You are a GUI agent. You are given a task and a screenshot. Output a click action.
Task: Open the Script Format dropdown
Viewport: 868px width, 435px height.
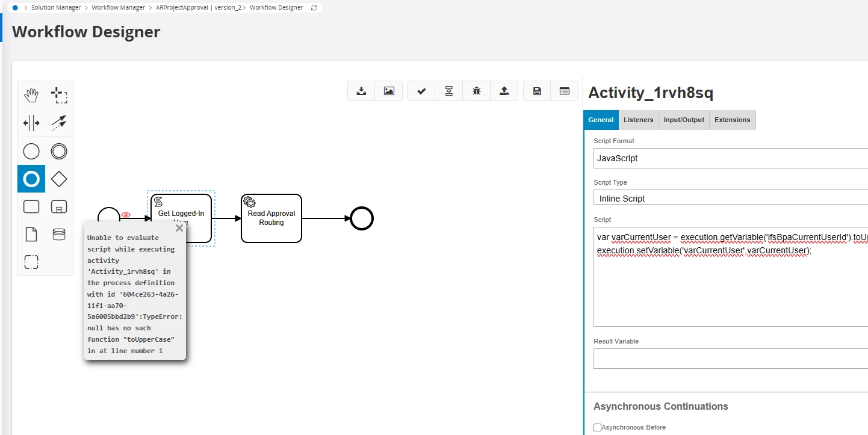(x=730, y=158)
